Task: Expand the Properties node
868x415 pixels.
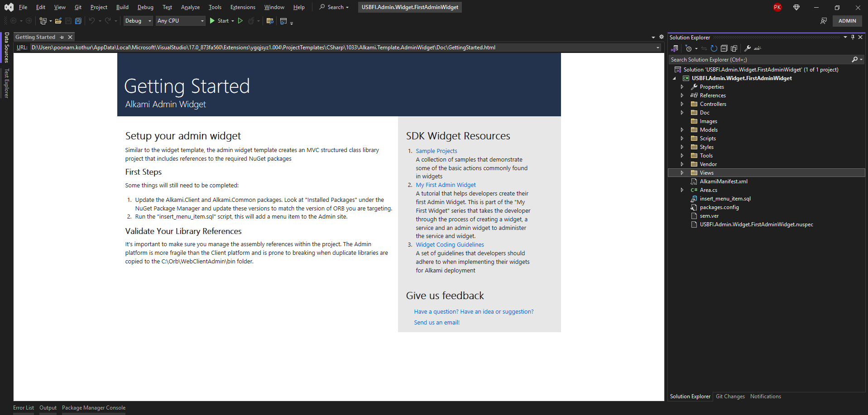Action: (x=682, y=87)
